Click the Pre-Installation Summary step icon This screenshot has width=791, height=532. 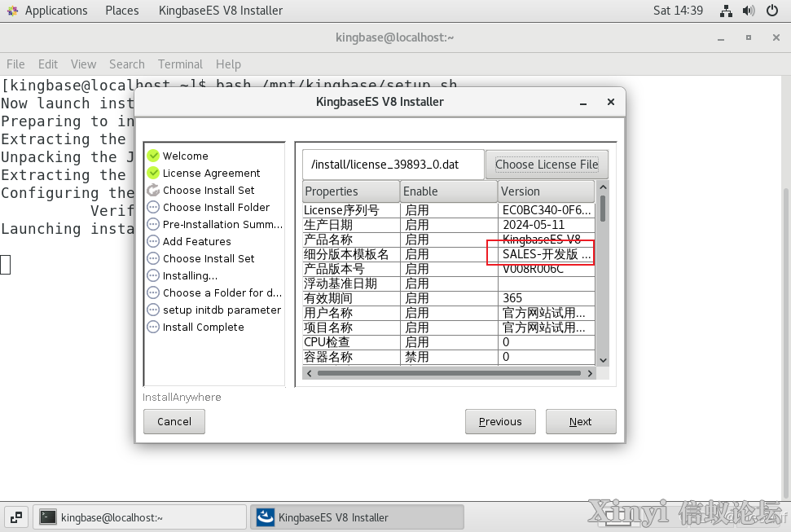click(x=153, y=224)
